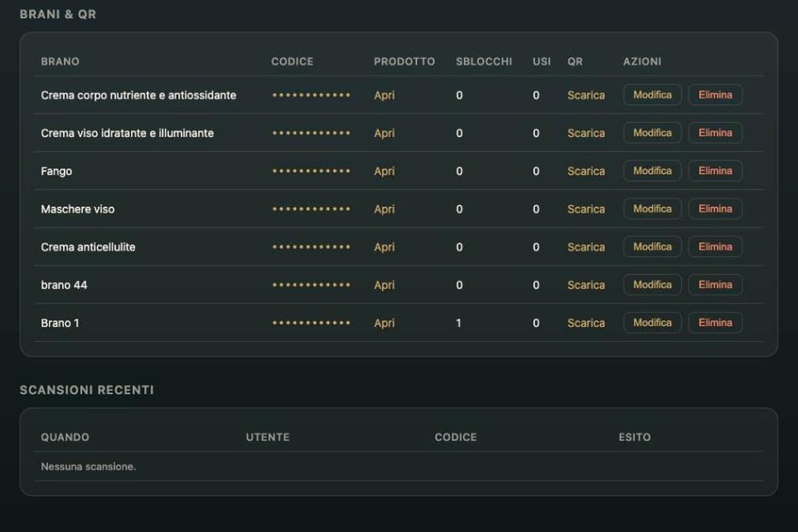This screenshot has width=798, height=532.
Task: Remove Crema viso idratante e illuminante with Elimina
Action: 715,133
